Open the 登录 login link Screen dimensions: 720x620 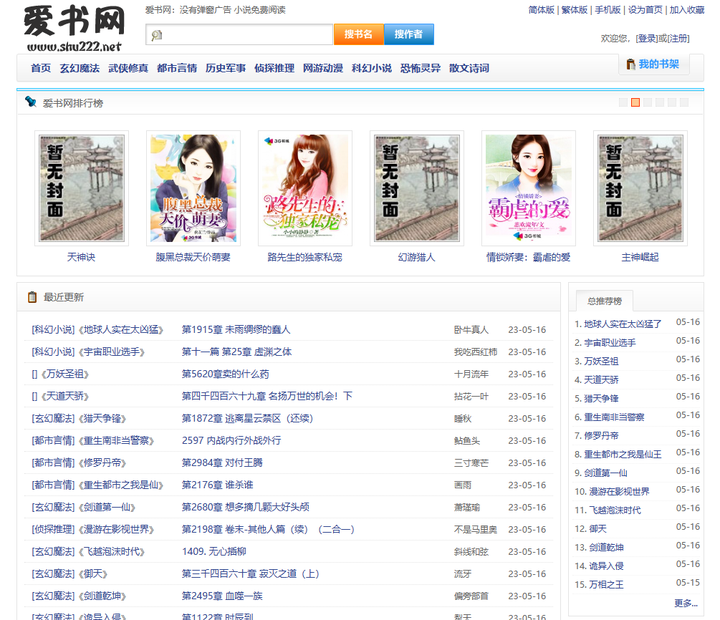(646, 39)
